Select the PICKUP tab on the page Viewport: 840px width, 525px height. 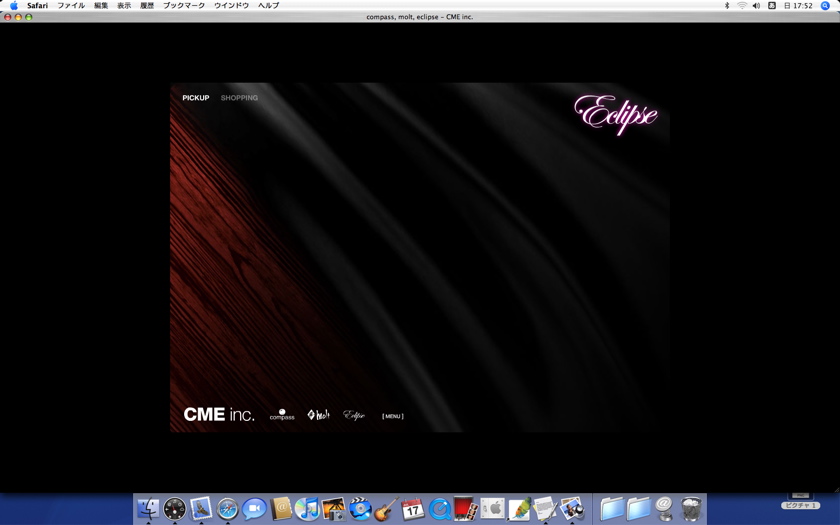coord(196,98)
